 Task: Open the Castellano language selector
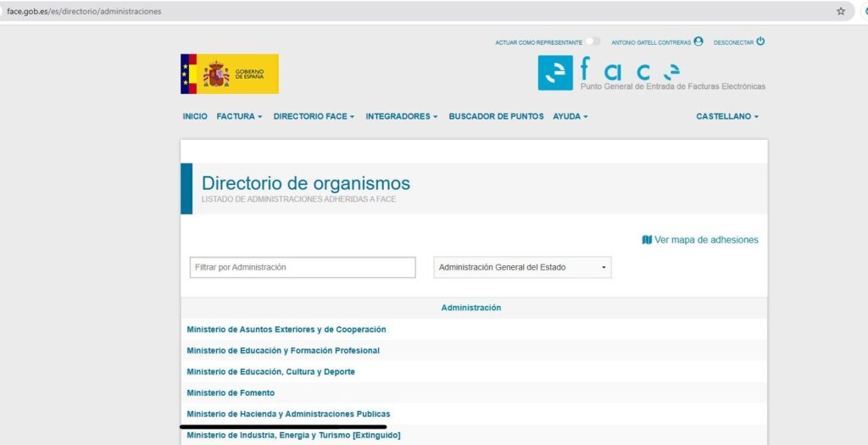click(726, 116)
